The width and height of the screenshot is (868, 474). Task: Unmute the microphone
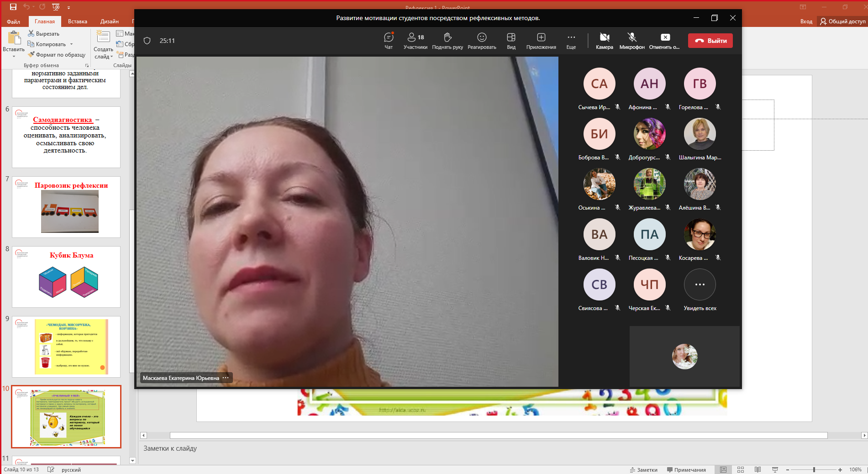tap(632, 41)
